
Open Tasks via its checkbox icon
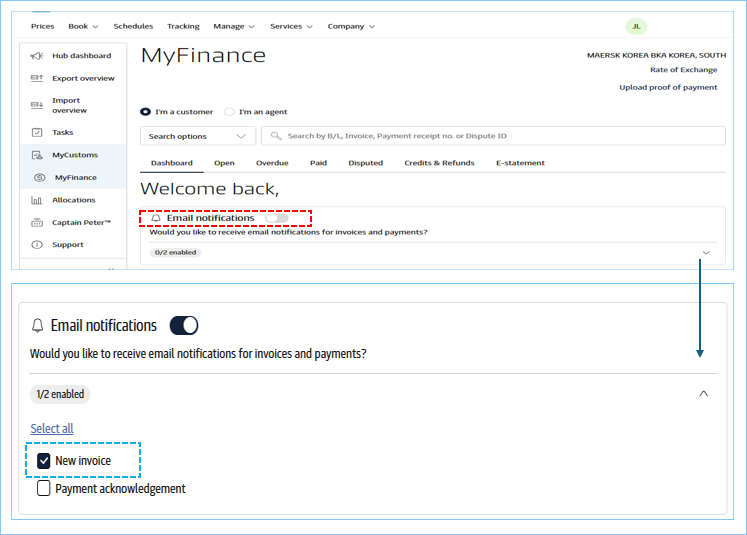pos(37,132)
